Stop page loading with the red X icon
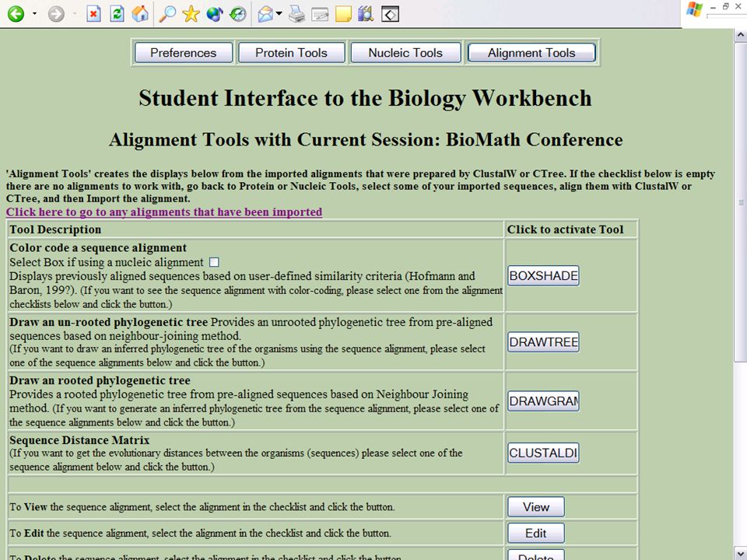 coord(93,14)
